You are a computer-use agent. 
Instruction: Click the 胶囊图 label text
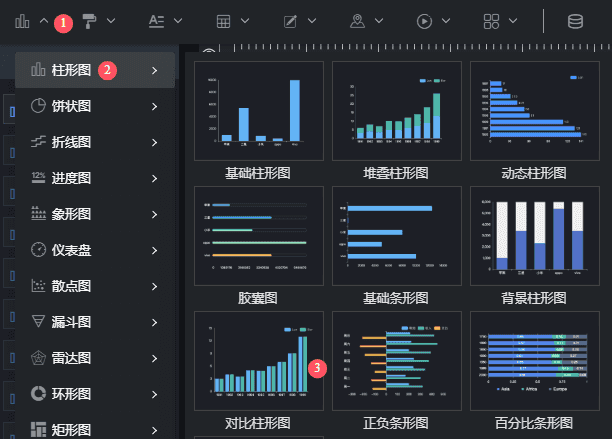[x=258, y=298]
